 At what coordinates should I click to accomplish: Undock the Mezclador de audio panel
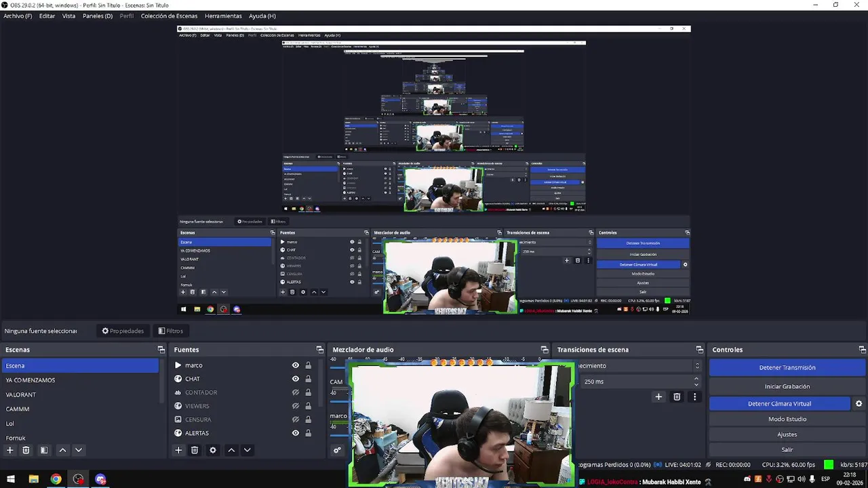[545, 350]
